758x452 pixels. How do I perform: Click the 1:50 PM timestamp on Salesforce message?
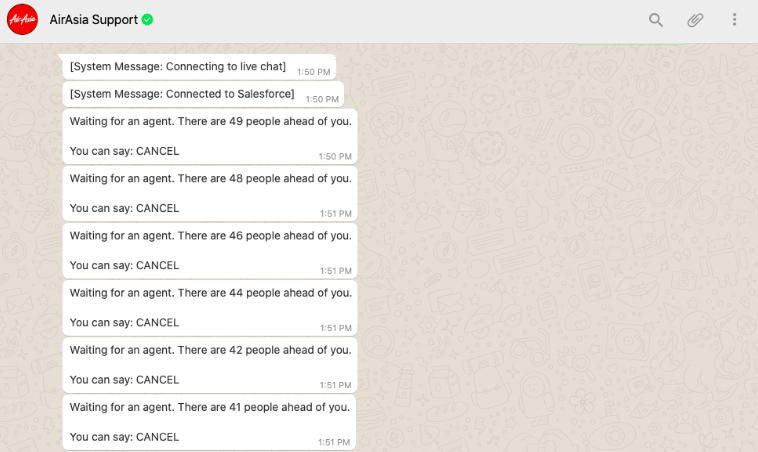click(x=322, y=100)
